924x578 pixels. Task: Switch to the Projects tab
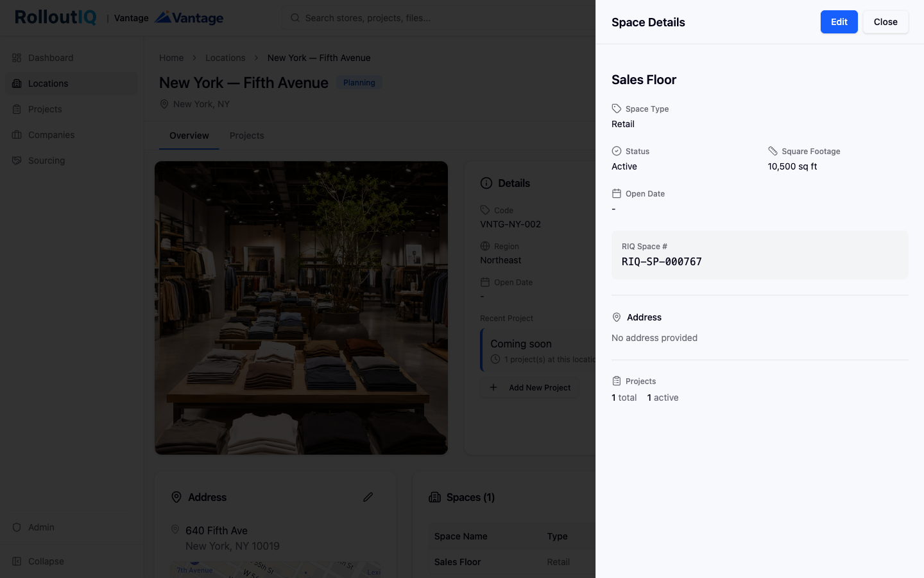[x=247, y=136]
